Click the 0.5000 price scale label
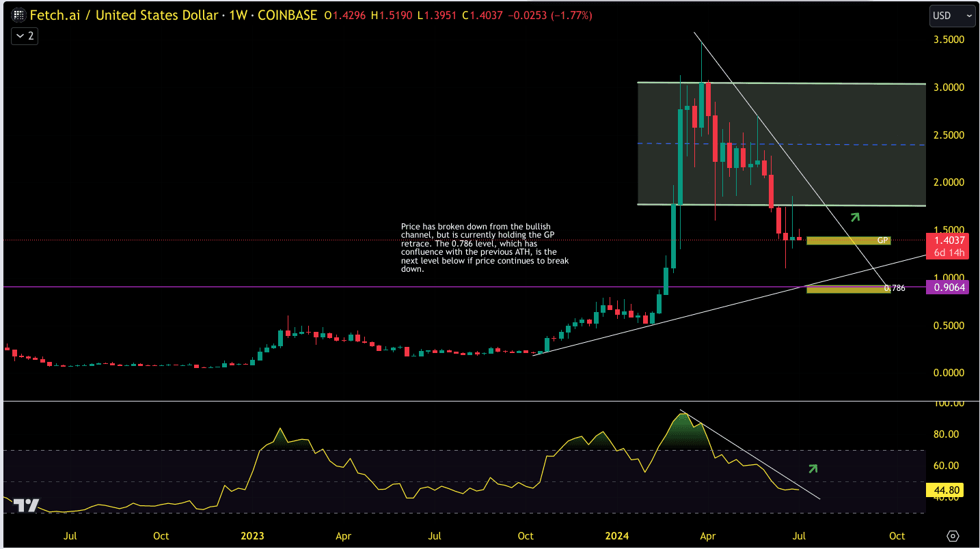The width and height of the screenshot is (980, 549). point(949,326)
